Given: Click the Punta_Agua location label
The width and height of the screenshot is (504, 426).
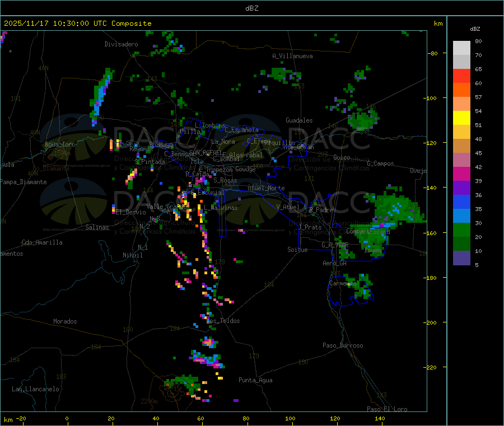Looking at the screenshot, I should point(255,380).
